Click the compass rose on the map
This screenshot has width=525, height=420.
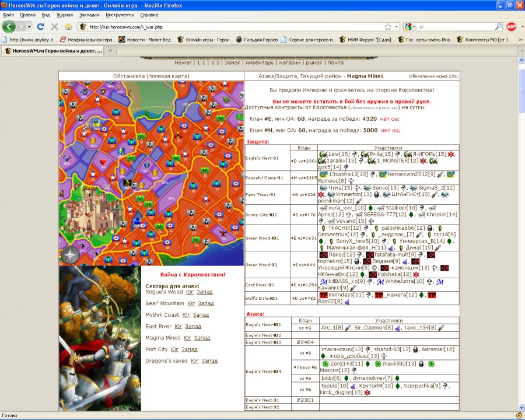[69, 256]
